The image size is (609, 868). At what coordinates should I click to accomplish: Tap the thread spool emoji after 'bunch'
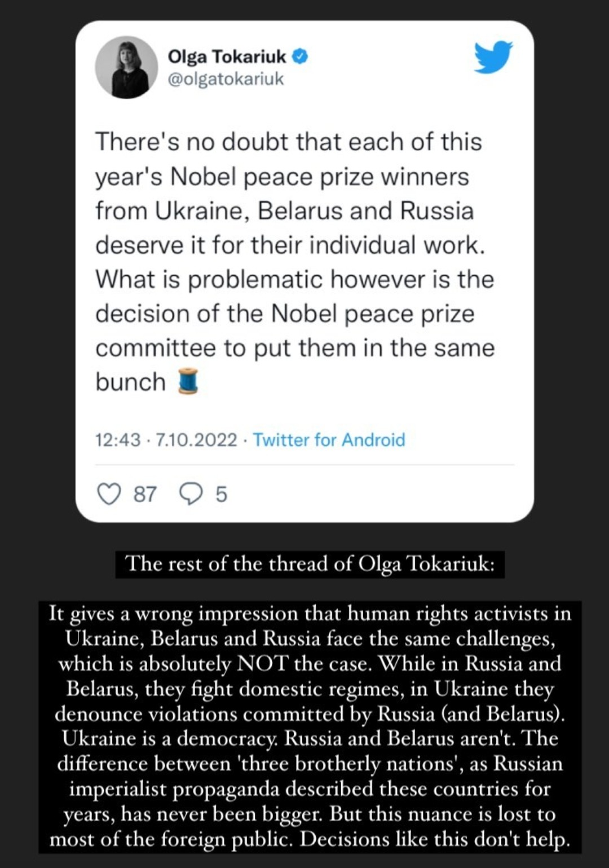188,381
